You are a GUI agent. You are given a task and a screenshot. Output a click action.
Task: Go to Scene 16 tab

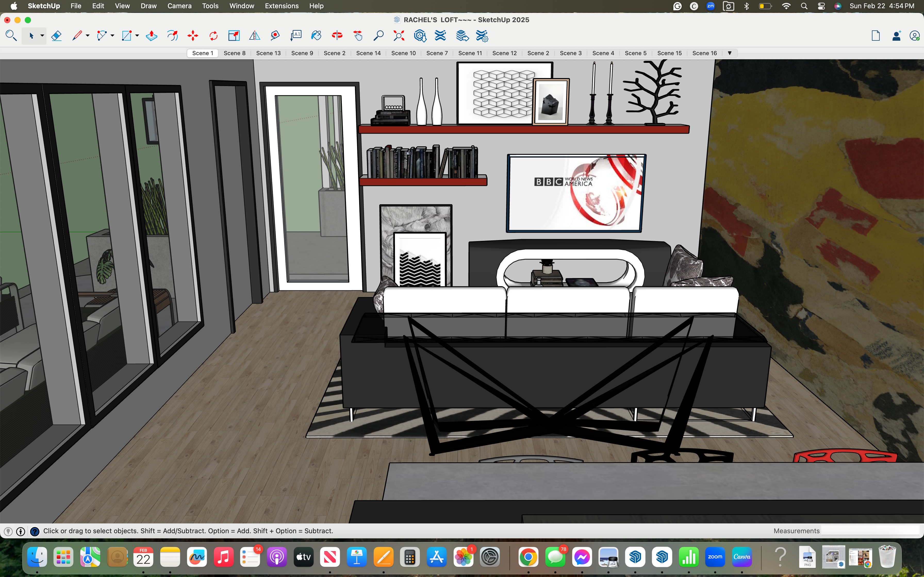click(x=704, y=53)
